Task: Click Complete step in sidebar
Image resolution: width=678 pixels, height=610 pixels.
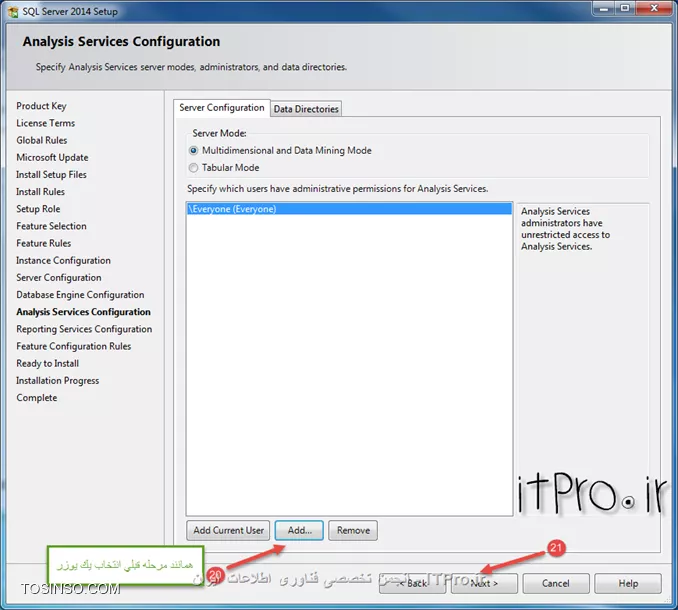Action: pos(37,398)
